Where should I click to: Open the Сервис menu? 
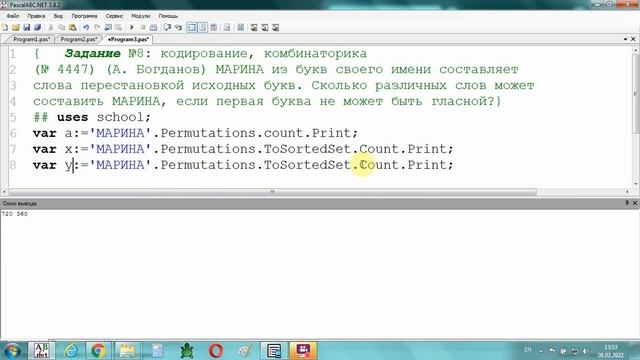point(114,16)
